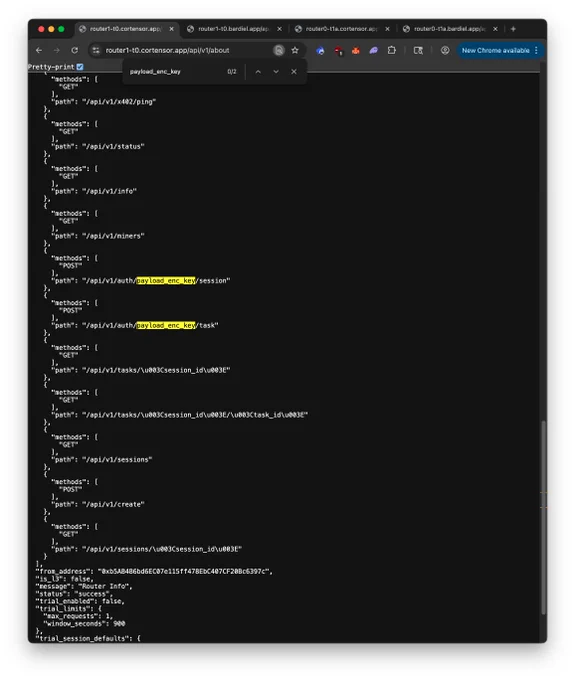Reload the current page

tap(75, 50)
